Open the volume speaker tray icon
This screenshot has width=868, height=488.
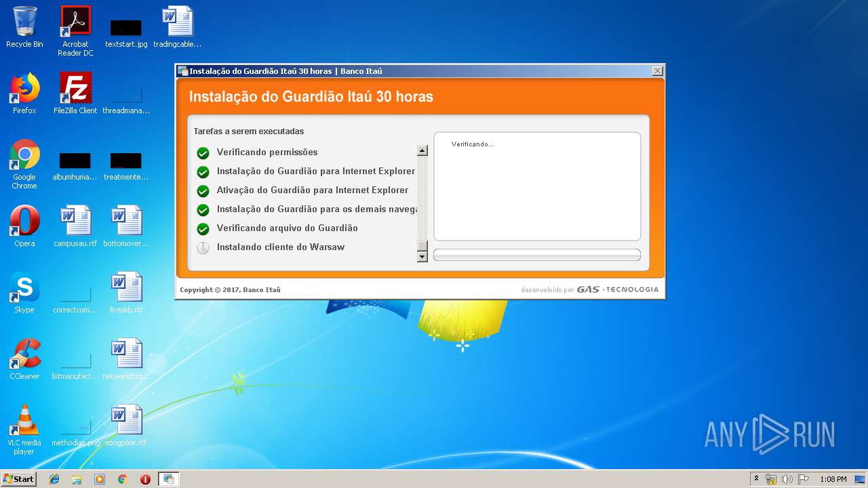click(787, 479)
